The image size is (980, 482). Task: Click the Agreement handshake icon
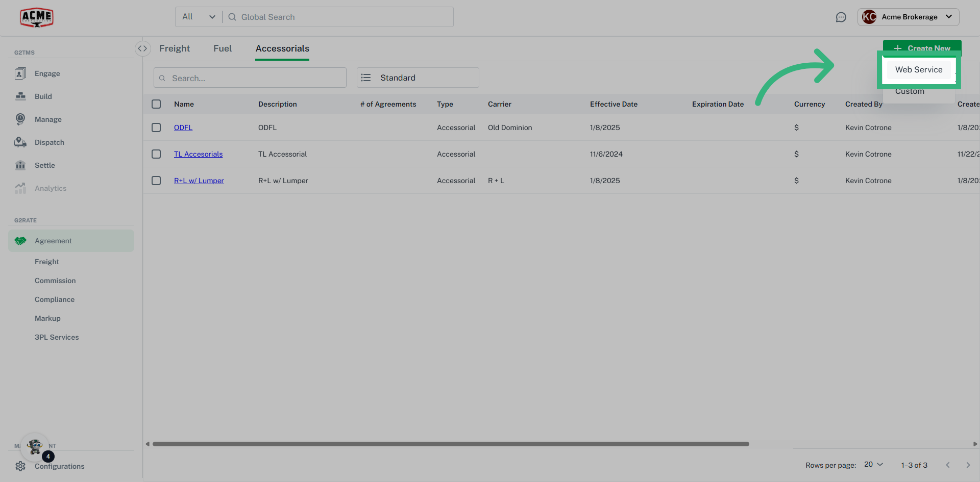click(x=20, y=241)
